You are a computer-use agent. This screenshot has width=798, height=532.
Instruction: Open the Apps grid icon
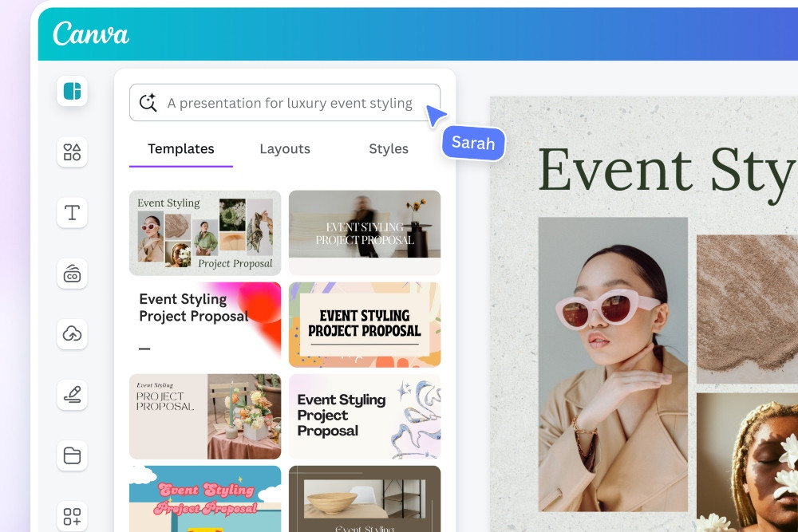tap(72, 516)
